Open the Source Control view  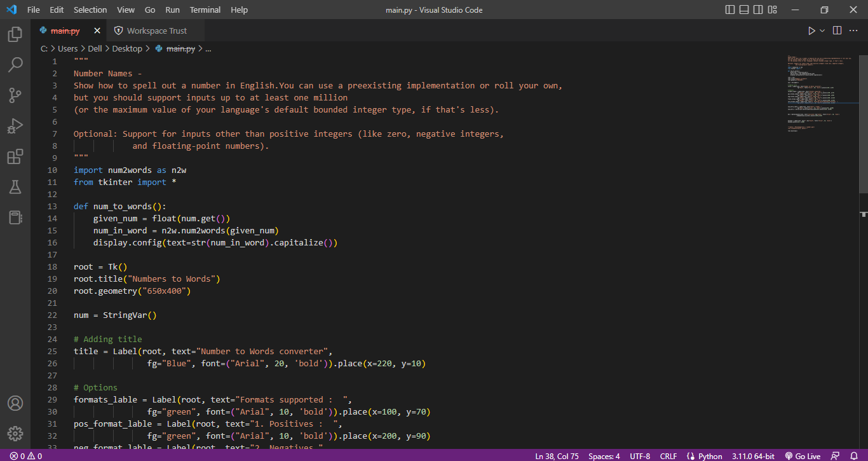[15, 95]
